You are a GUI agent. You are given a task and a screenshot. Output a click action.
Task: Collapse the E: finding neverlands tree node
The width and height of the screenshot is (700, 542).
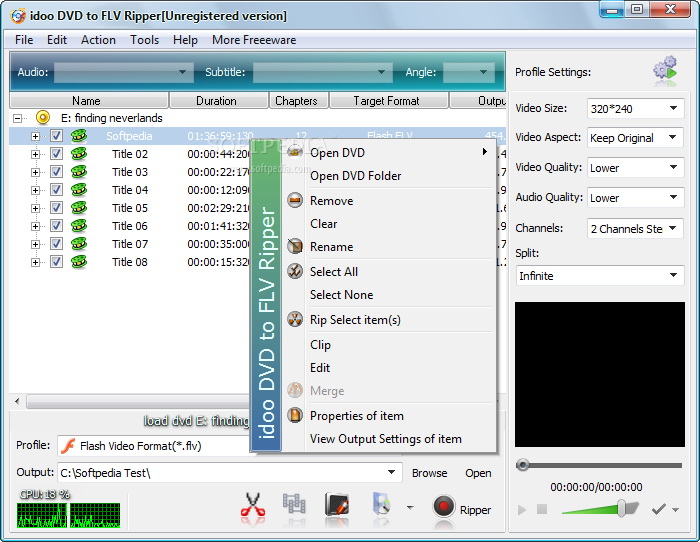17,118
